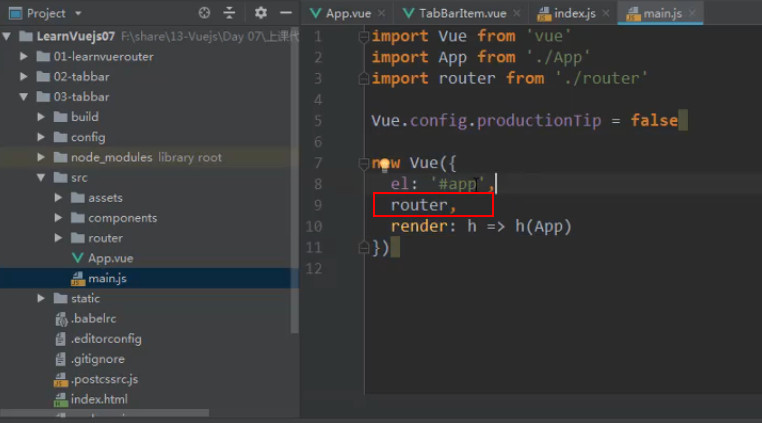762x423 pixels.
Task: Click the .editorconfig file icon
Action: coord(61,339)
